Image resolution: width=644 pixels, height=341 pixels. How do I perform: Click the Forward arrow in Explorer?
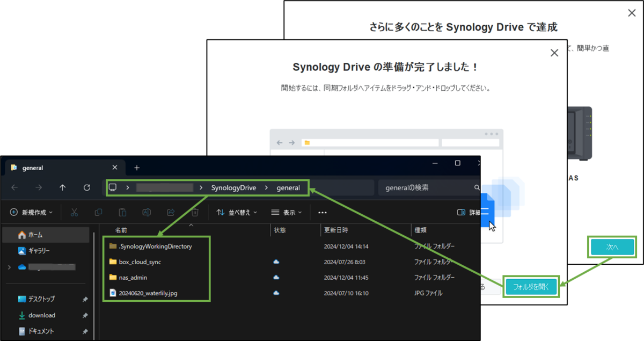click(39, 187)
